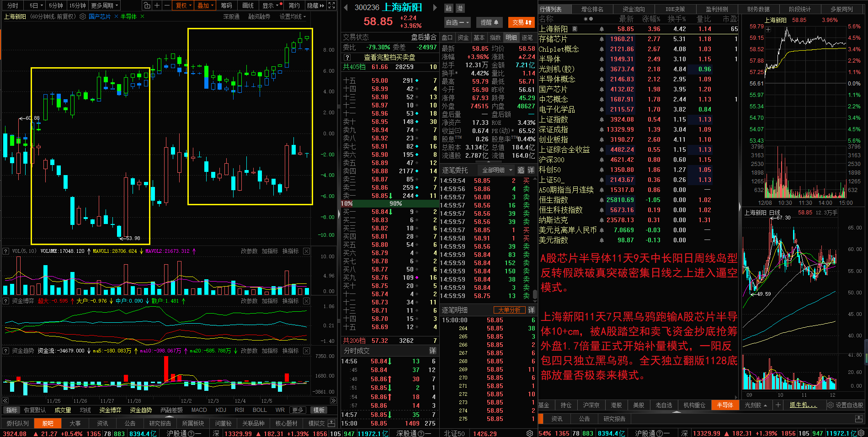Click the lock icon in chart toolbar

[147, 5]
